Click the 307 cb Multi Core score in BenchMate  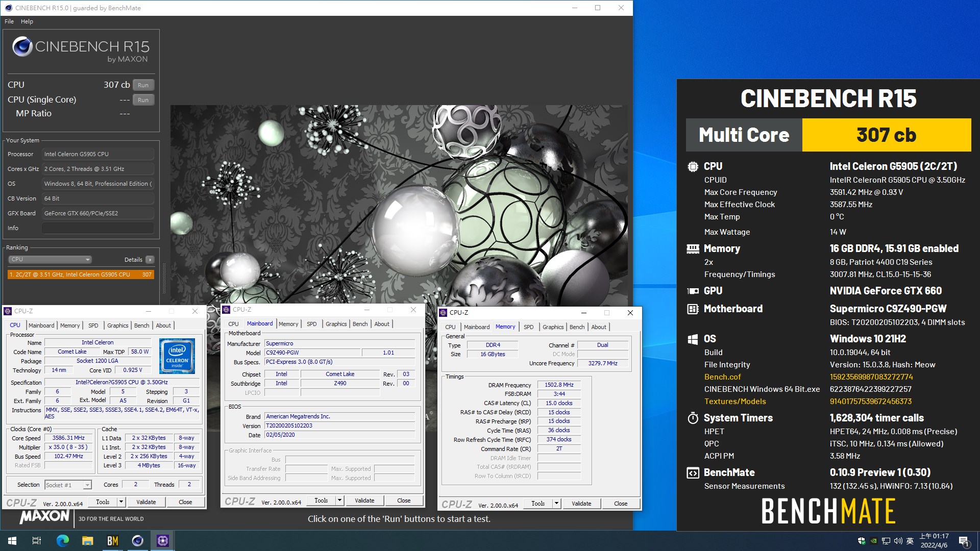tap(886, 135)
